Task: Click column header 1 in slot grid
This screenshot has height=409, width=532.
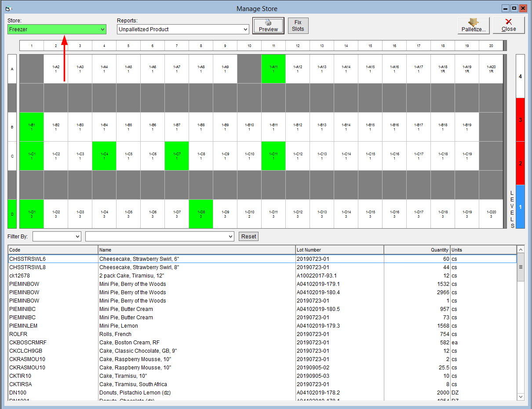Action: point(32,46)
